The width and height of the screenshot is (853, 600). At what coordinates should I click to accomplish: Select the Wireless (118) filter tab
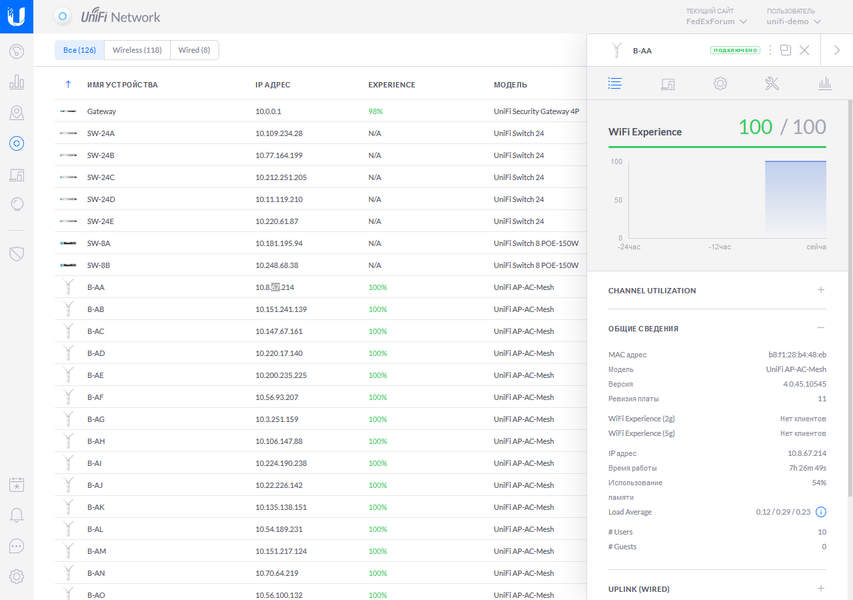tap(137, 50)
